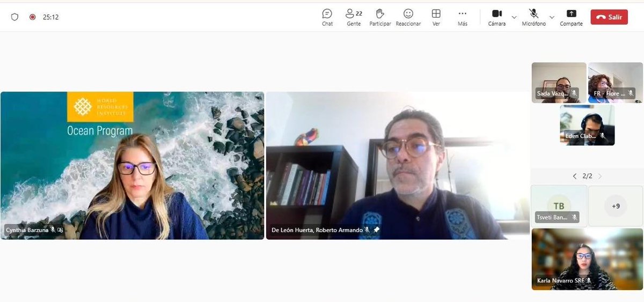The width and height of the screenshot is (644, 302).
Task: Click FR - Flore's muted mic icon
Action: tap(631, 93)
